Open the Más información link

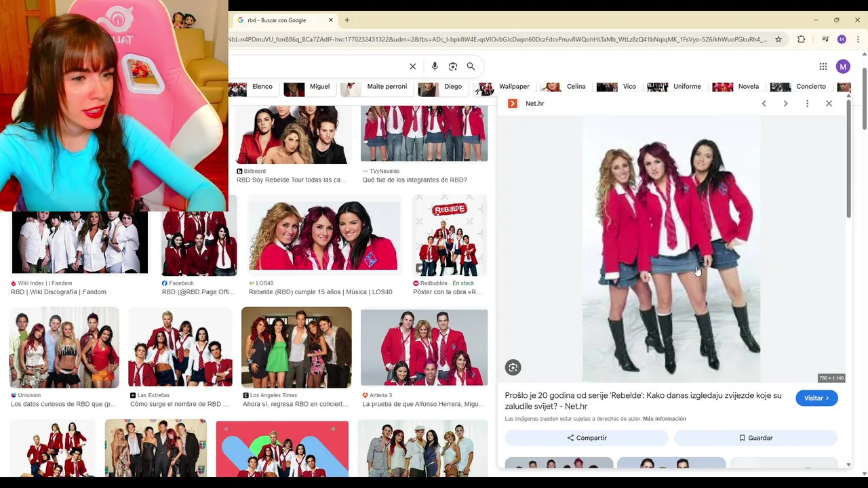[665, 419]
